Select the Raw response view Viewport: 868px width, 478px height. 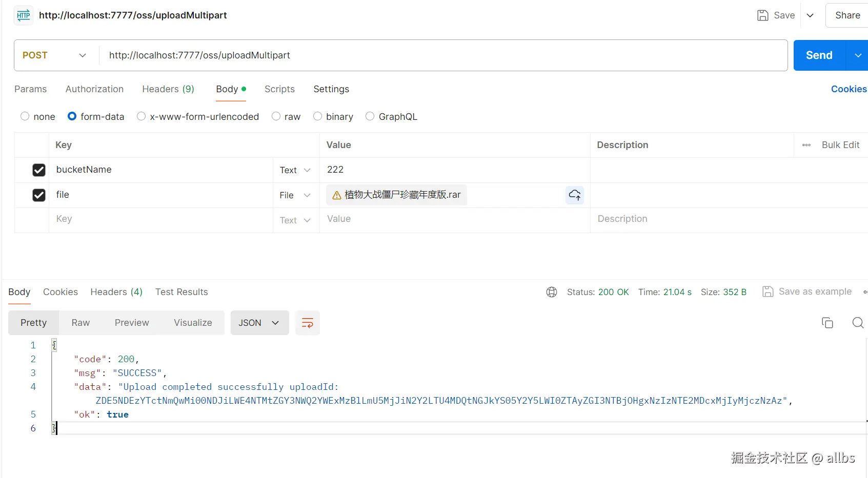pyautogui.click(x=80, y=323)
